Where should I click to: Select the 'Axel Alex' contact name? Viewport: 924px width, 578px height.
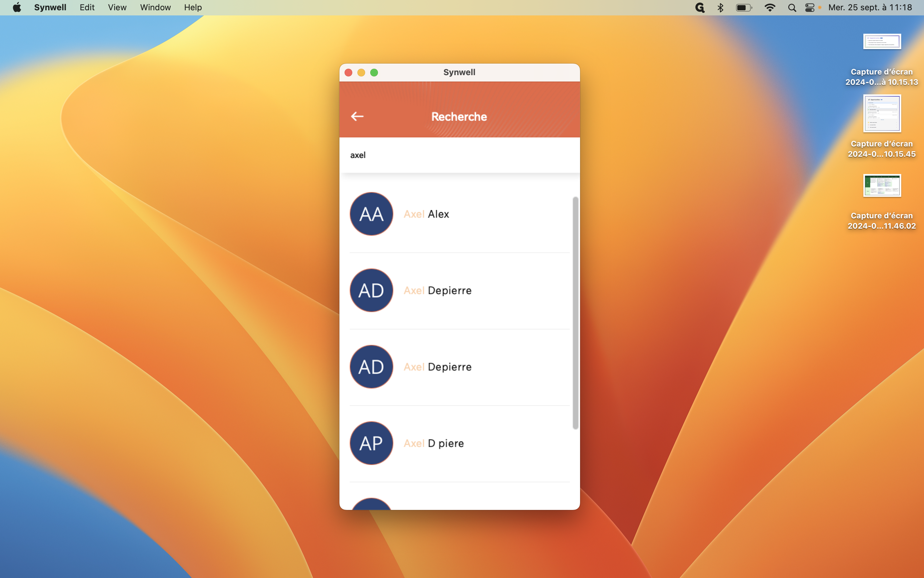tap(426, 214)
